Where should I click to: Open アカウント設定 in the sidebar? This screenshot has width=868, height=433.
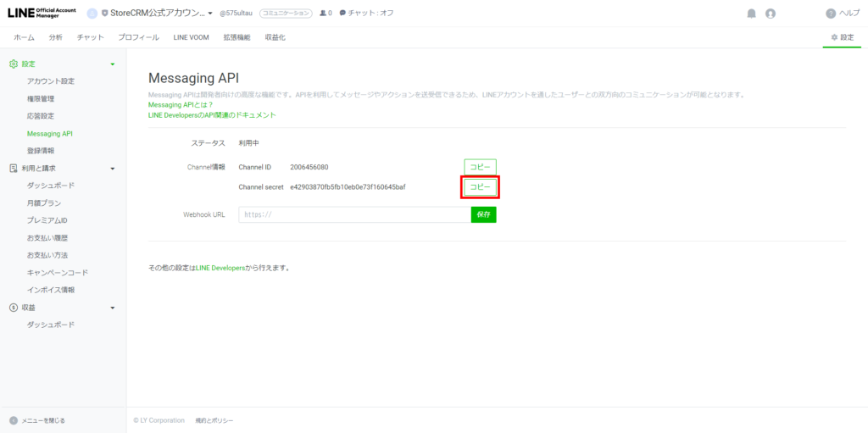(50, 81)
